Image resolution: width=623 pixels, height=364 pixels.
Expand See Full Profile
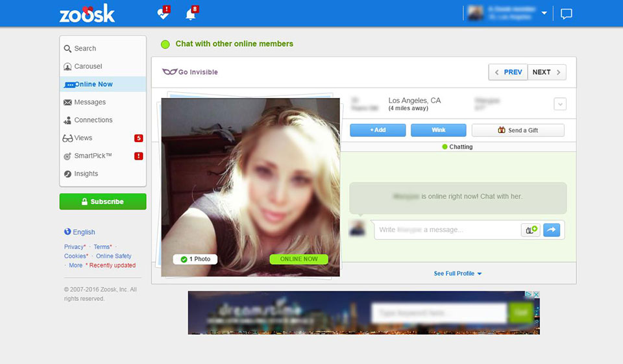click(458, 274)
